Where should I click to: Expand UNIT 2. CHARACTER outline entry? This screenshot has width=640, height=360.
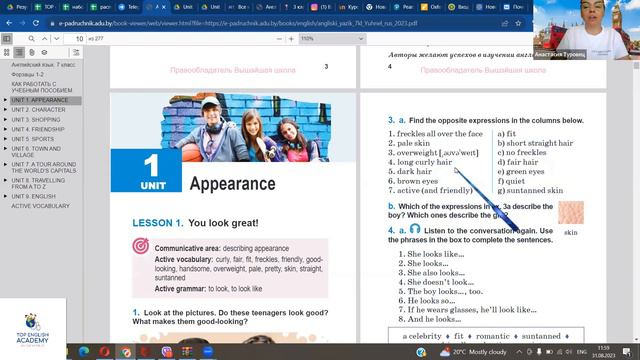[5, 110]
